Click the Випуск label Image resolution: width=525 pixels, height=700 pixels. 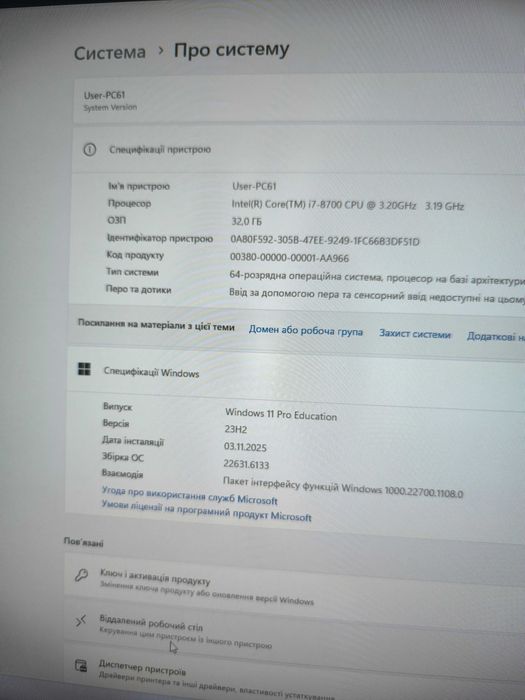click(x=117, y=407)
